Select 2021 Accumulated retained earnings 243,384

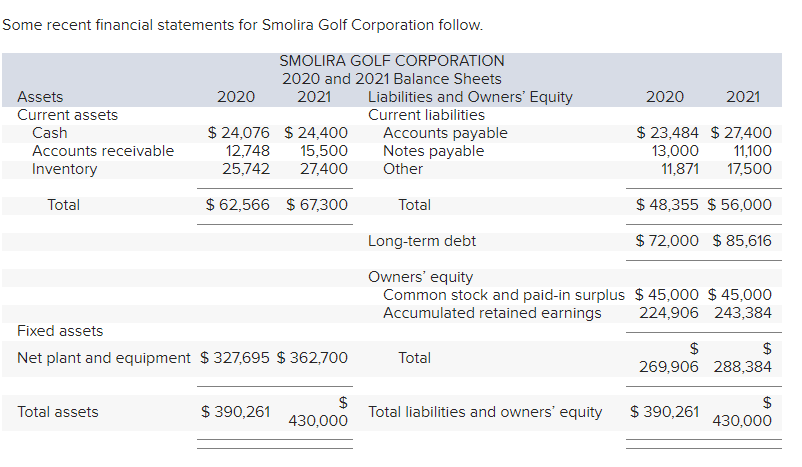(743, 313)
